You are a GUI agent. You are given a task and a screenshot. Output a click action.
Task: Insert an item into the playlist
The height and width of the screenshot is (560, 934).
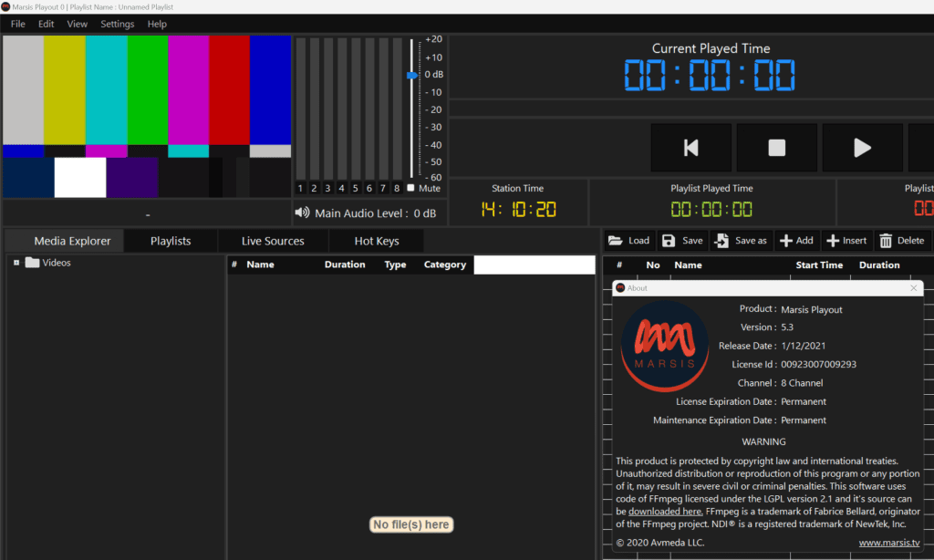846,241
